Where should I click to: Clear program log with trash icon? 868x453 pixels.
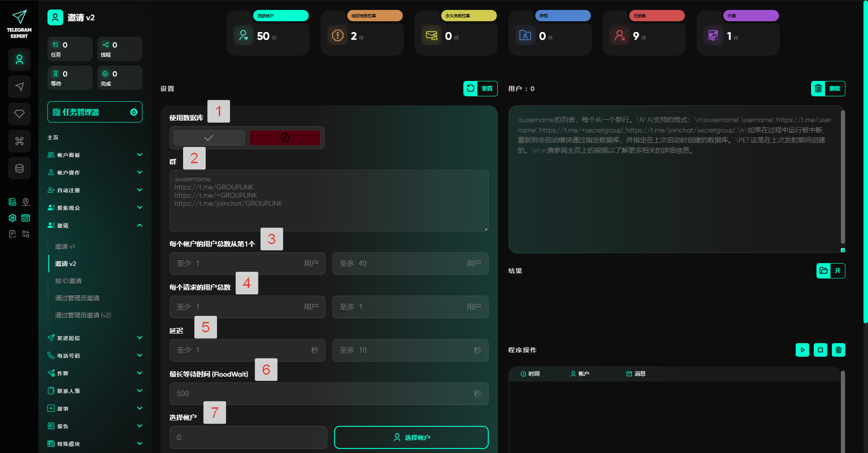pyautogui.click(x=839, y=350)
